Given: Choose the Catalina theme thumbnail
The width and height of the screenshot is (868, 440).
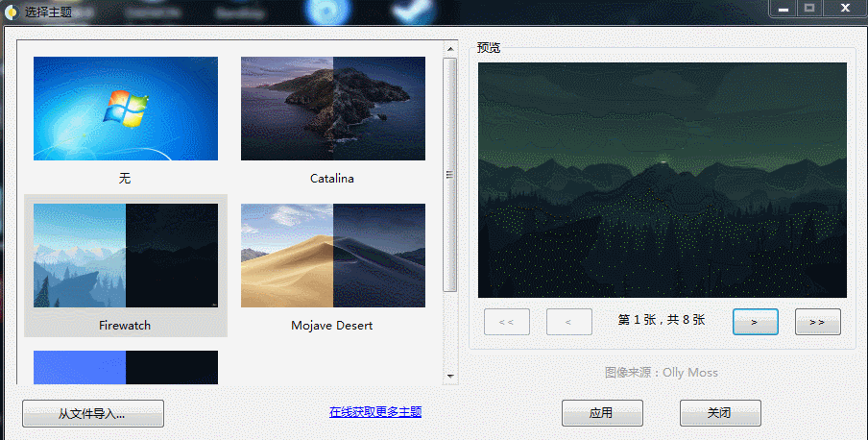Looking at the screenshot, I should click(x=332, y=109).
